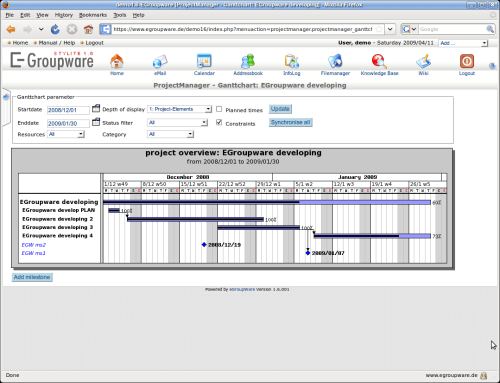Click the sidebox toggle arrow icon
Image resolution: width=500 pixels, height=383 pixels.
pyautogui.click(x=6, y=97)
